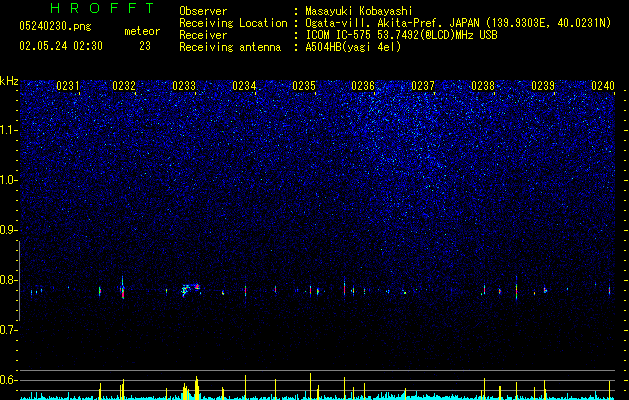Image resolution: width=629 pixels, height=400 pixels.
Task: Click the kHz axis unit label
Action: tap(9, 81)
